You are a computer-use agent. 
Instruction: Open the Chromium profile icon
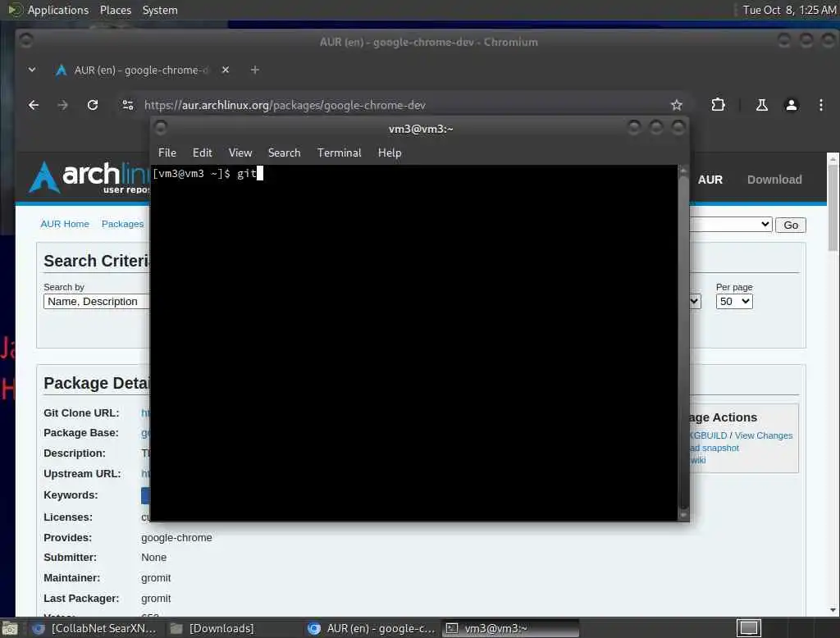(792, 105)
